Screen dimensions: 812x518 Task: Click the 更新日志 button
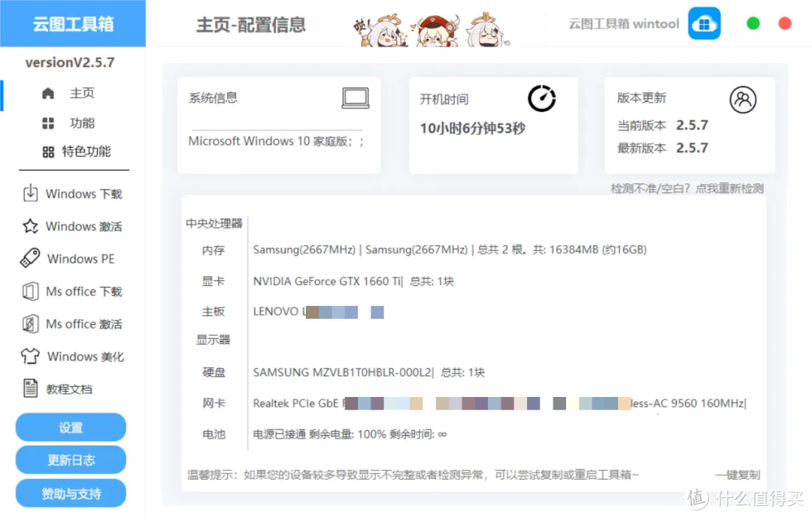(71, 460)
